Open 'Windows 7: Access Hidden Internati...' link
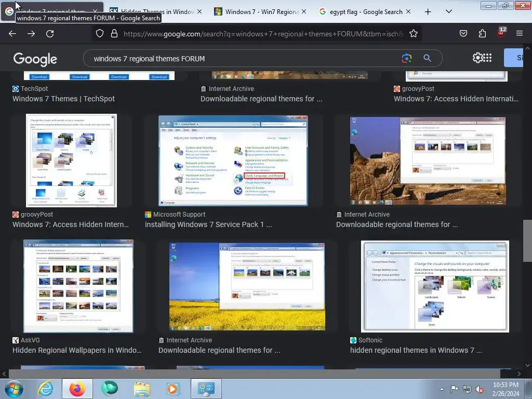 (456, 99)
